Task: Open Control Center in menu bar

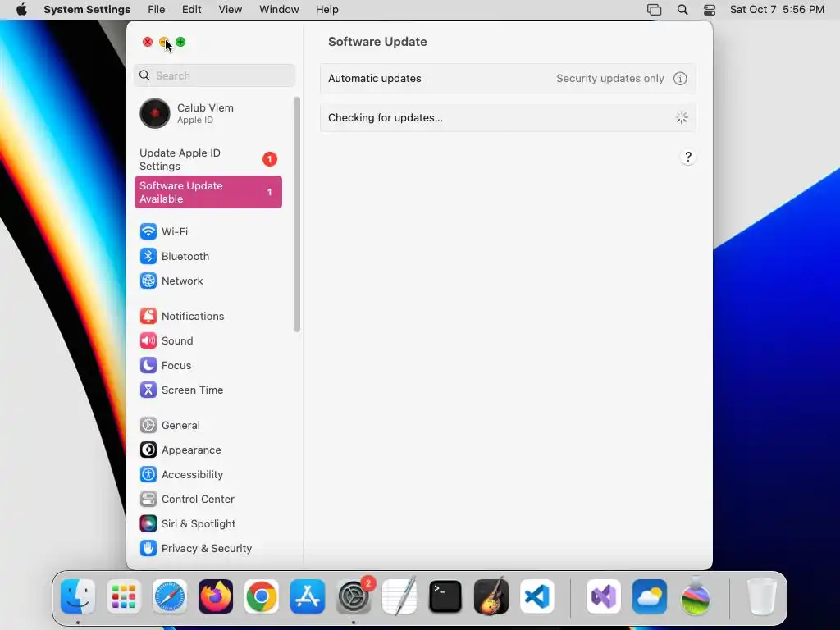Action: pos(710,10)
